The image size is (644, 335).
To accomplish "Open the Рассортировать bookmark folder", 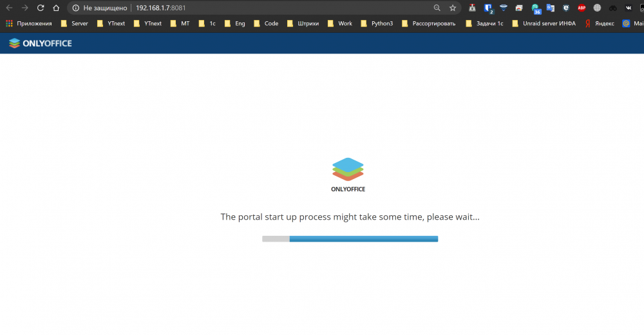I will tap(428, 23).
